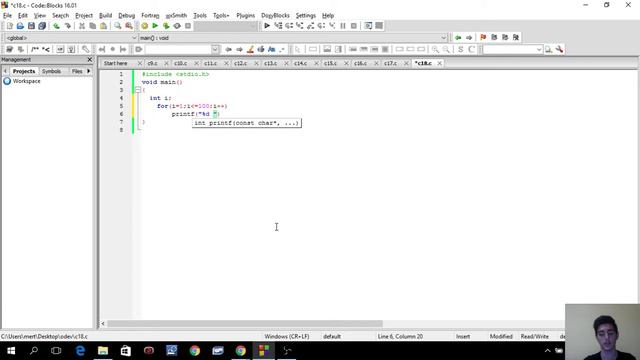640x360 pixels.
Task: Open the Plugins menu
Action: [x=245, y=16]
